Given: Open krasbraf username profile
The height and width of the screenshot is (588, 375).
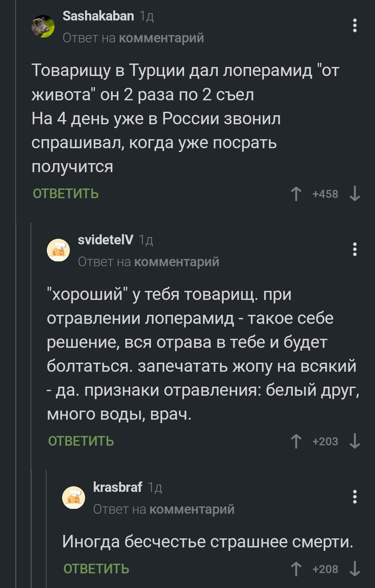Looking at the screenshot, I should click(117, 487).
